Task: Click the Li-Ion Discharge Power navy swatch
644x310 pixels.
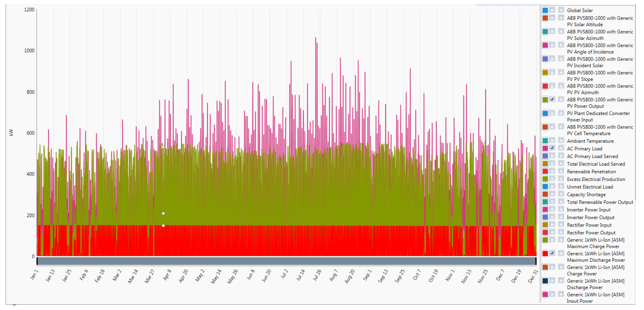Action: click(545, 281)
